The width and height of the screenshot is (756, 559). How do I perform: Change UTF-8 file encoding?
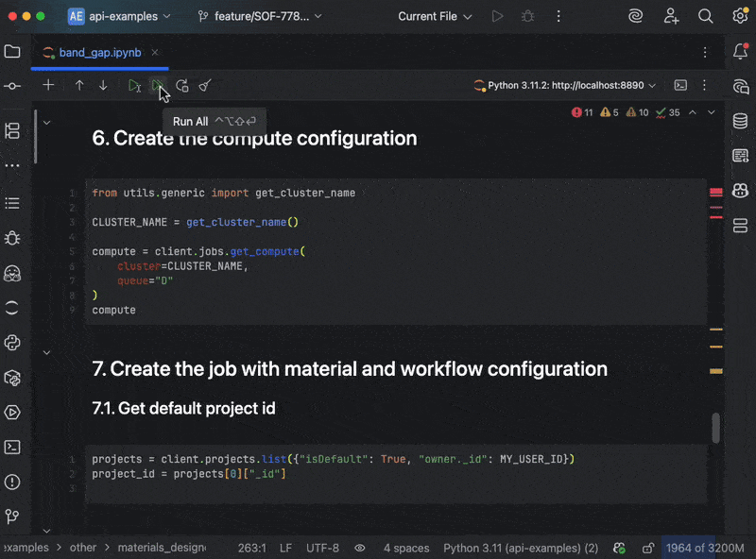[322, 548]
